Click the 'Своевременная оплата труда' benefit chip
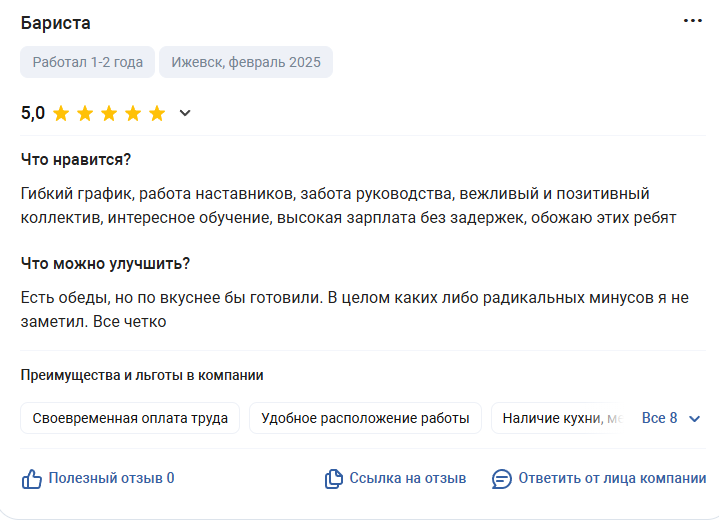Viewport: 719px width, 522px height. 130,418
